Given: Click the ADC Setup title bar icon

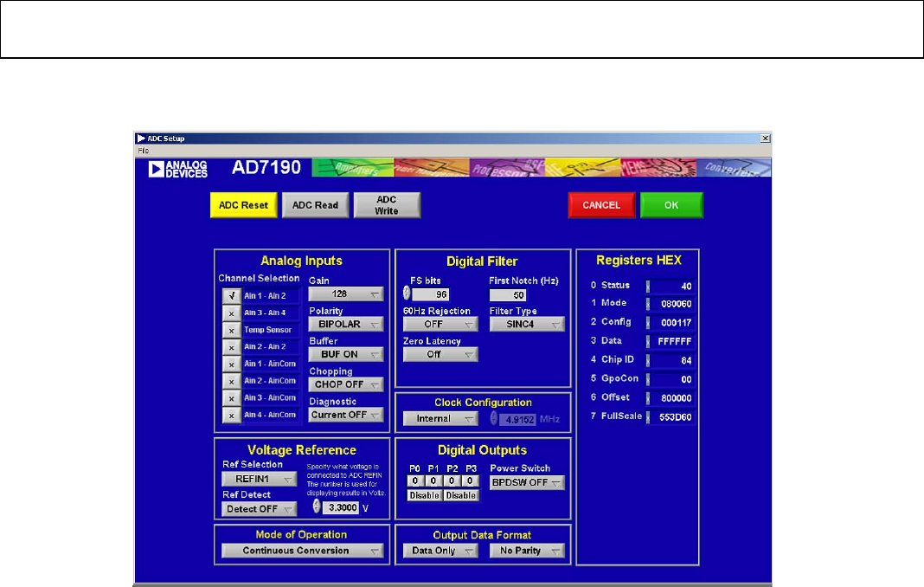Looking at the screenshot, I should tap(141, 138).
